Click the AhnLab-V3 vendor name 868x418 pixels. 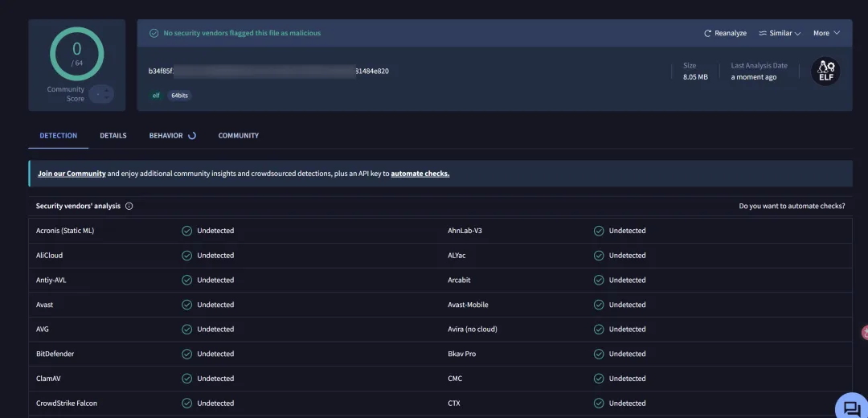point(465,231)
